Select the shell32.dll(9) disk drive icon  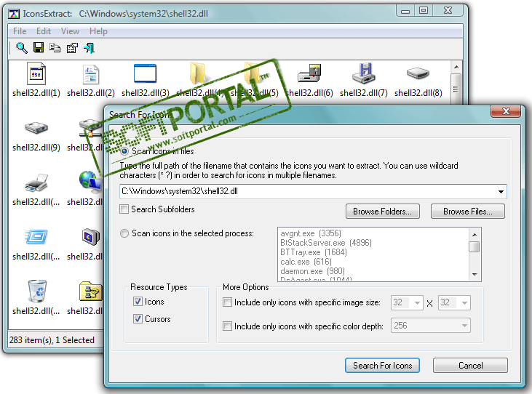tap(36, 128)
